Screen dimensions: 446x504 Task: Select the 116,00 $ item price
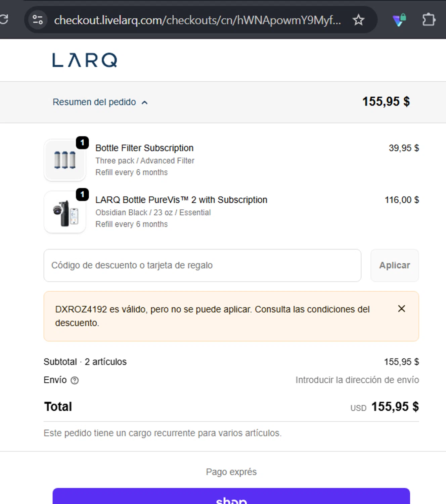(x=402, y=200)
